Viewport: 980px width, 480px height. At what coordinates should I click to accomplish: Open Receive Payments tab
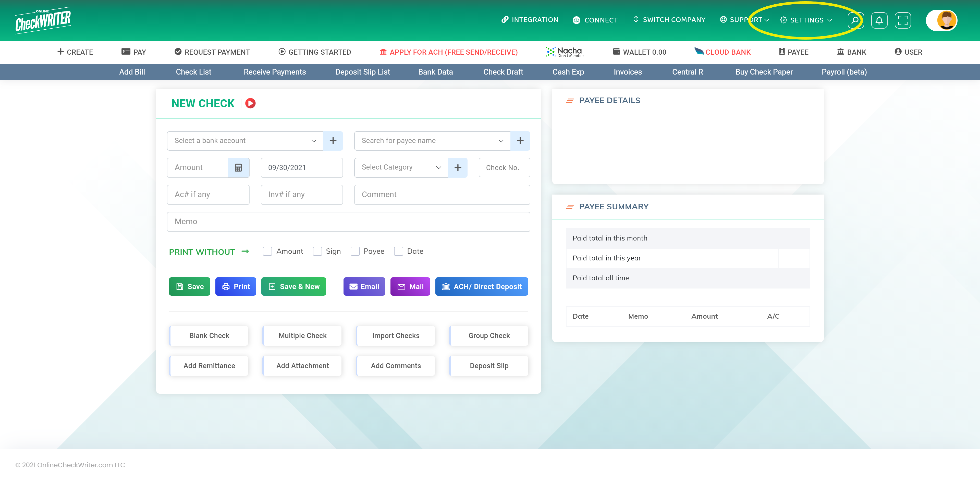tap(275, 72)
